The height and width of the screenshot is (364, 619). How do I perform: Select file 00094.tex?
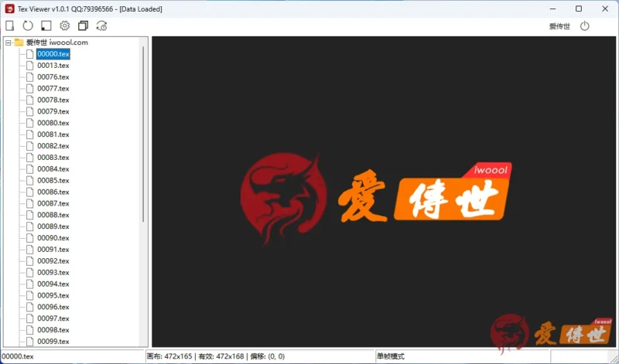[x=53, y=284]
